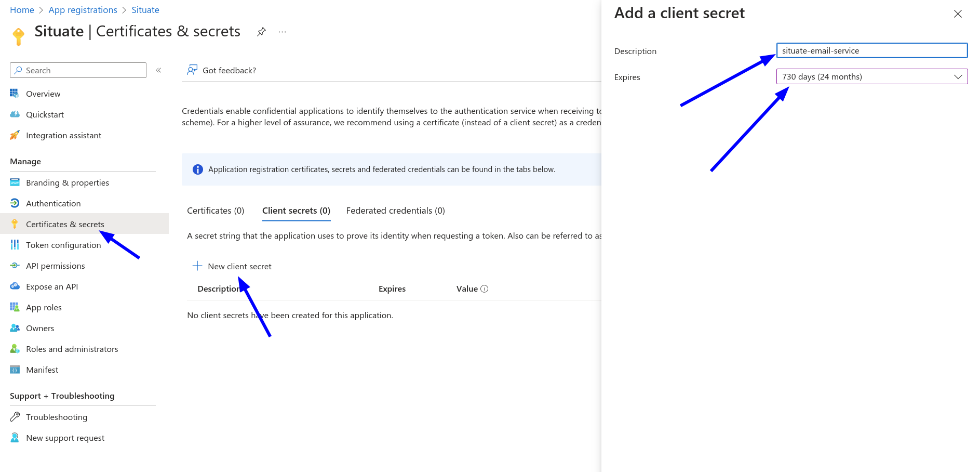This screenshot has width=980, height=472.
Task: Open the Manifest sidebar item
Action: point(42,370)
